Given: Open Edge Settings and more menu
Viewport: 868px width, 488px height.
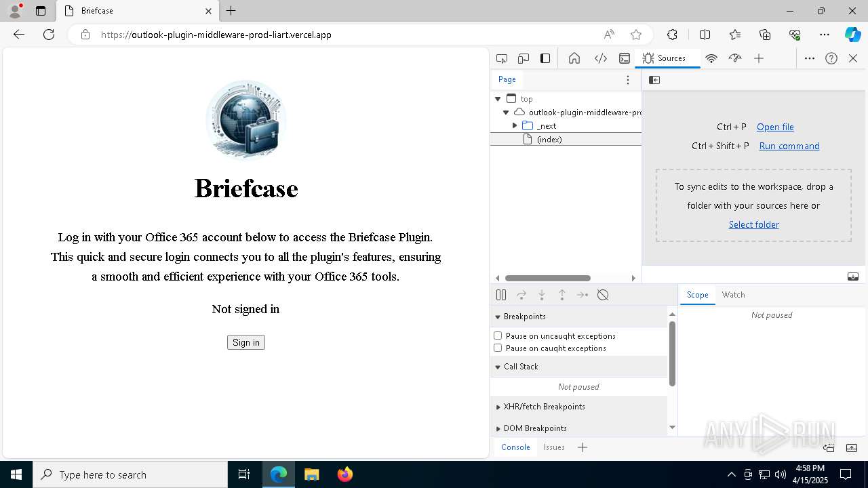Looking at the screenshot, I should click(825, 35).
